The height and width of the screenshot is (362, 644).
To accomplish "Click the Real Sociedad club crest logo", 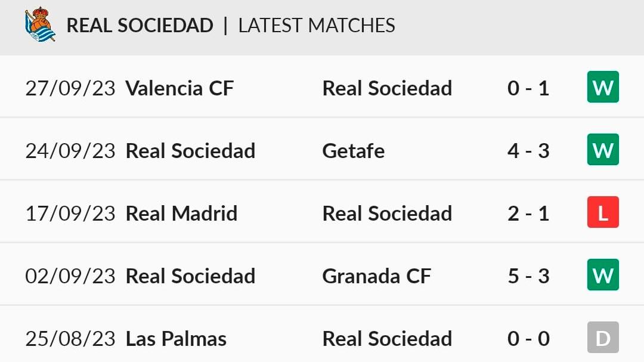I will (41, 24).
